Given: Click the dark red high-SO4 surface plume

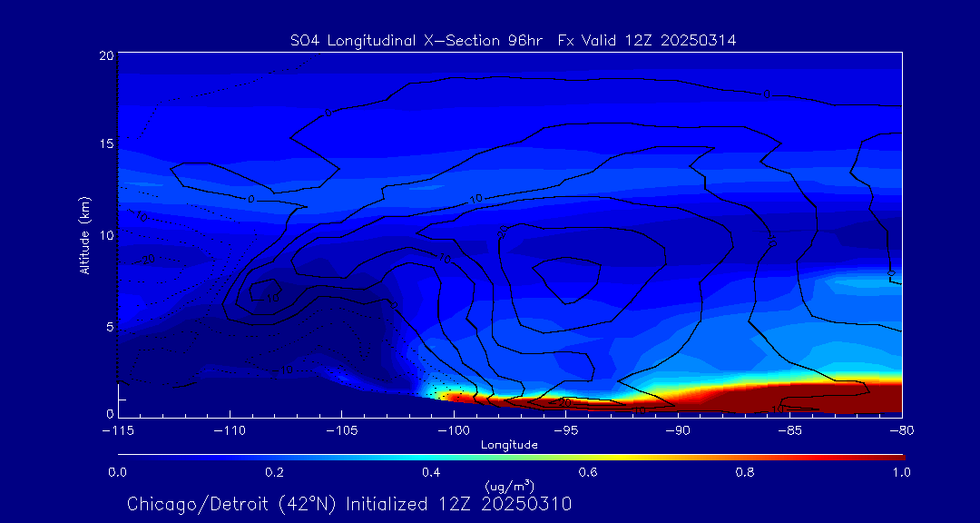Looking at the screenshot, I should click(x=807, y=399).
